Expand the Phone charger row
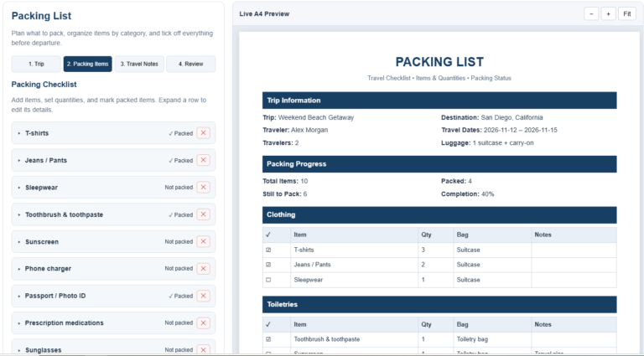 (19, 269)
